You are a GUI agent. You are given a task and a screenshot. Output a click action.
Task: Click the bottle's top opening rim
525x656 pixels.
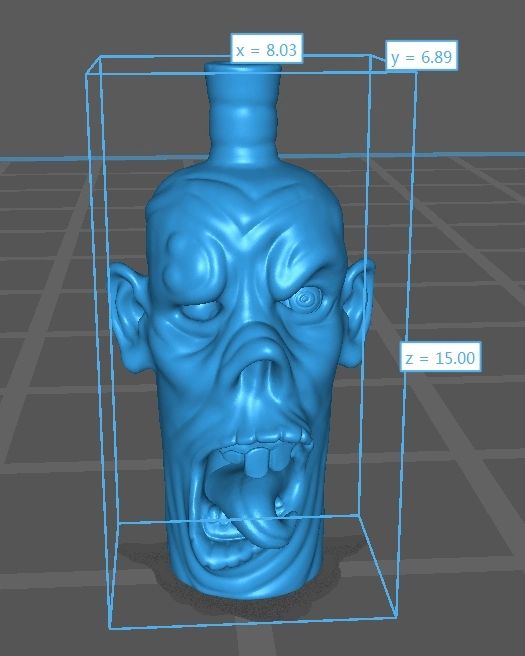[242, 68]
